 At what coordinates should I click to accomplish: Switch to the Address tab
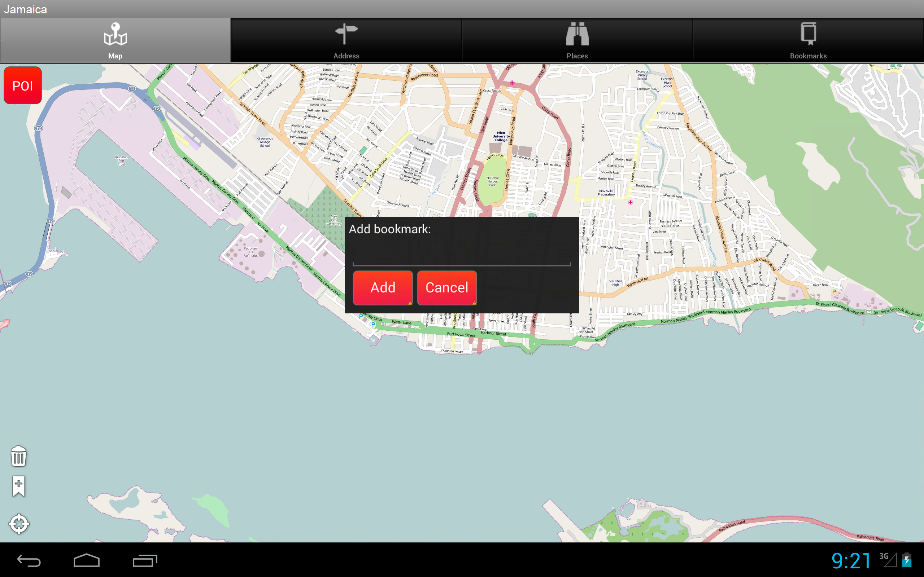(x=346, y=40)
